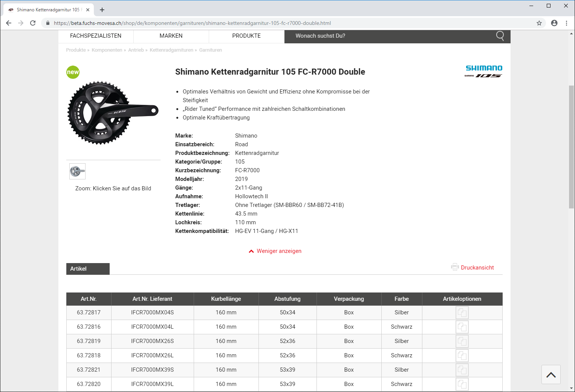Click the 110 mm Lochkreis value

click(245, 222)
